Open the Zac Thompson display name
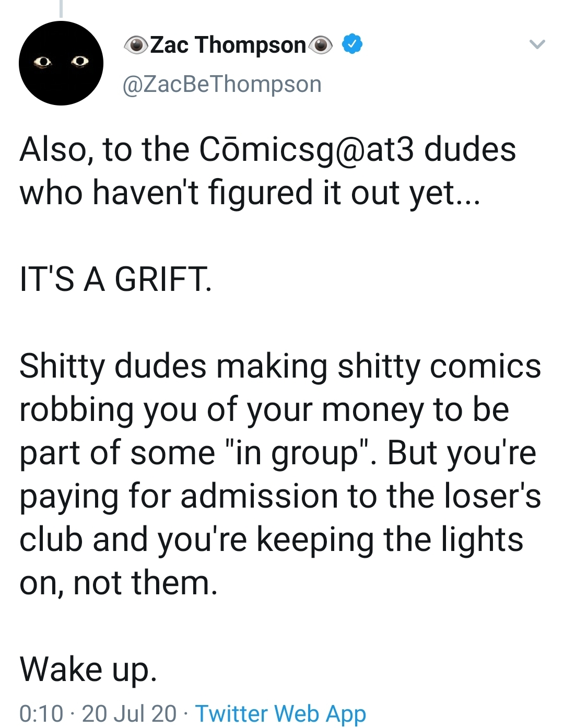 click(x=228, y=45)
